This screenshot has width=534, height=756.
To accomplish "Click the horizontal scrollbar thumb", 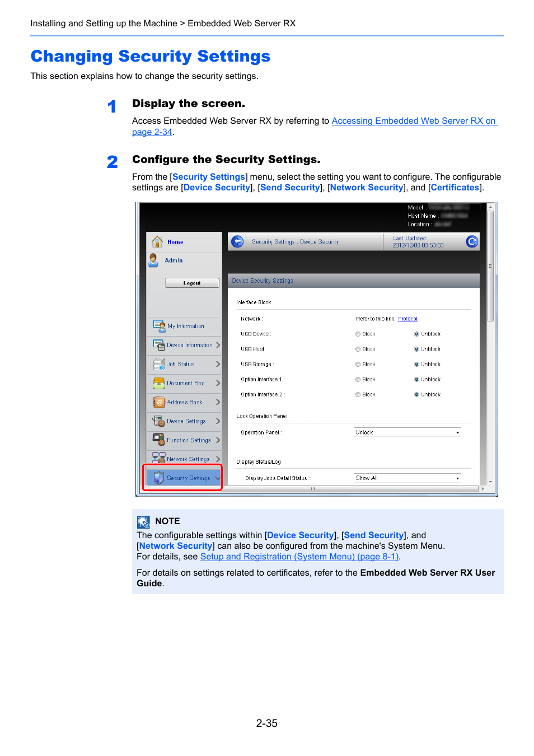I will [x=313, y=489].
